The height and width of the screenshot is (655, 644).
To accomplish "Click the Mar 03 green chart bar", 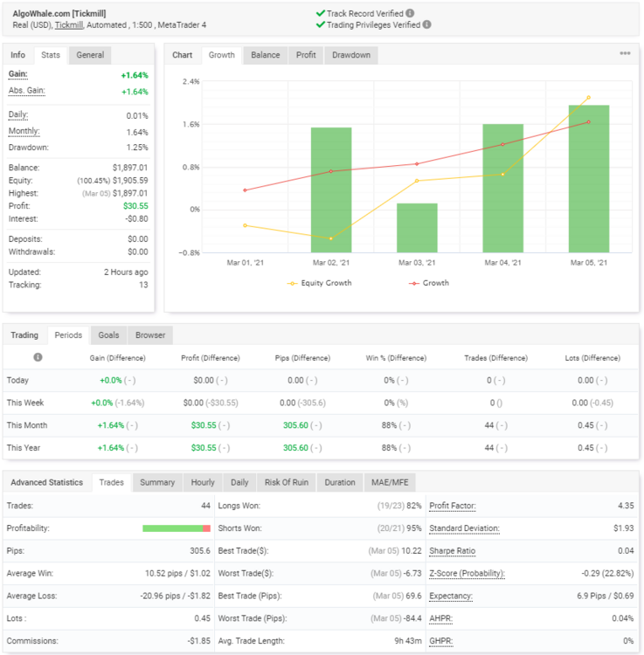I will pyautogui.click(x=417, y=228).
